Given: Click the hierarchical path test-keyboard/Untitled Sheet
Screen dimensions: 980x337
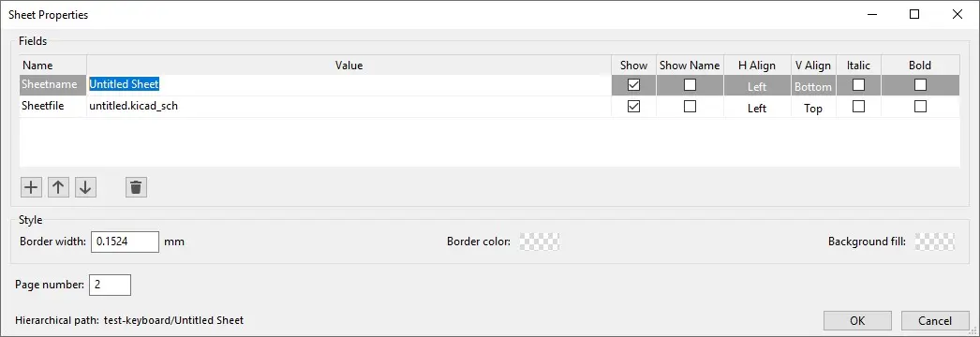Looking at the screenshot, I should click(x=173, y=321).
